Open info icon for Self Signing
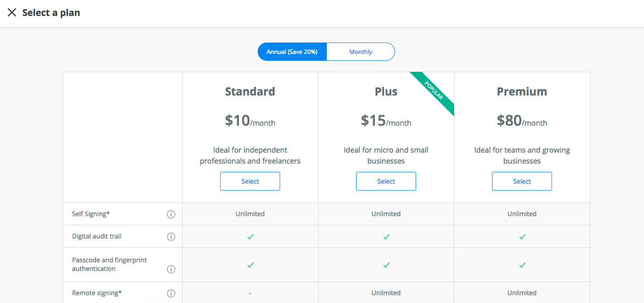644x303 pixels. click(171, 214)
